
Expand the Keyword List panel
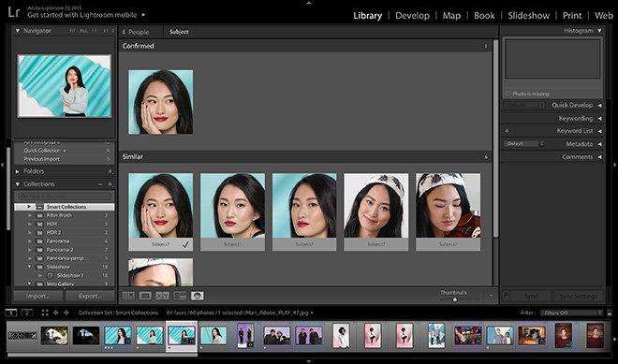click(x=599, y=131)
